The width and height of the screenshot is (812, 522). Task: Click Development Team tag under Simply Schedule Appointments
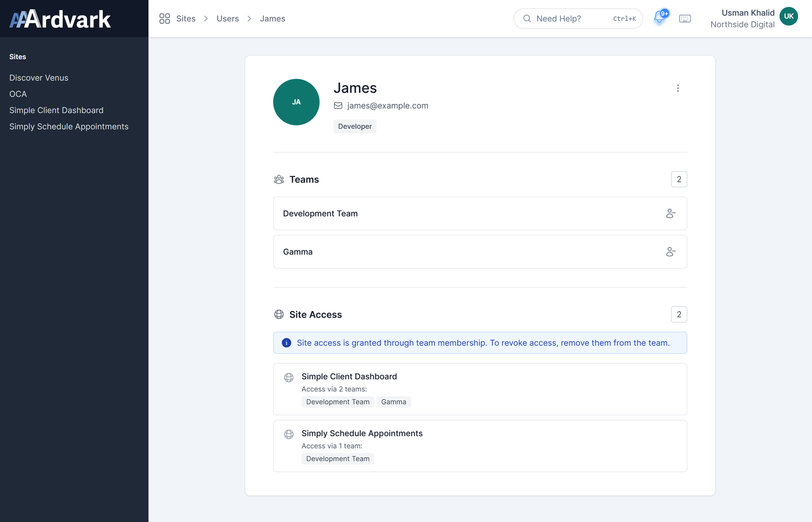(x=338, y=459)
